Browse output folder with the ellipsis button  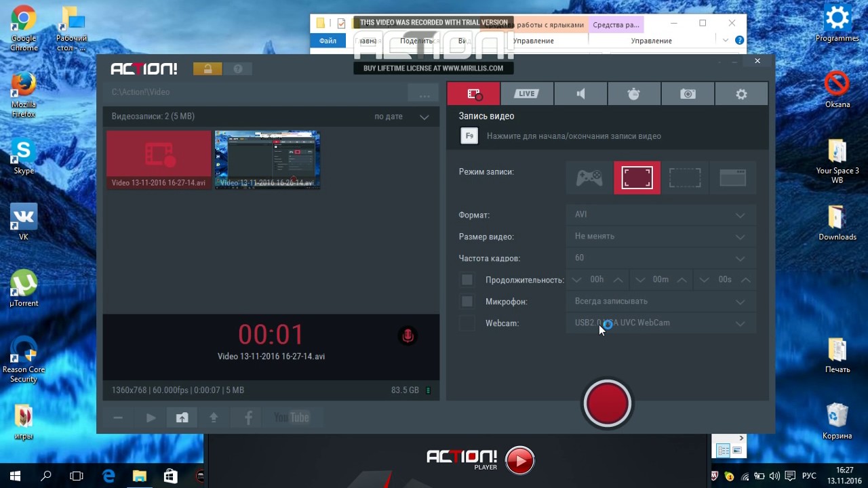pos(425,93)
